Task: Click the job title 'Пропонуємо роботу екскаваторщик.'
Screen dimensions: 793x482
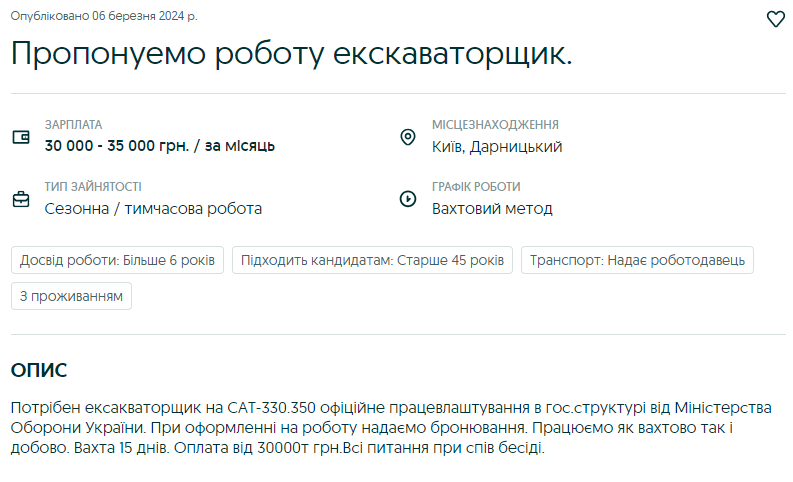Action: 291,54
